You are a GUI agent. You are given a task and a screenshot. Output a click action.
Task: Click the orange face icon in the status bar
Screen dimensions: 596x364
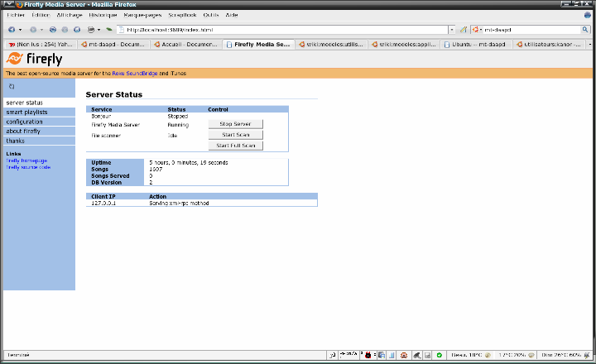click(404, 355)
